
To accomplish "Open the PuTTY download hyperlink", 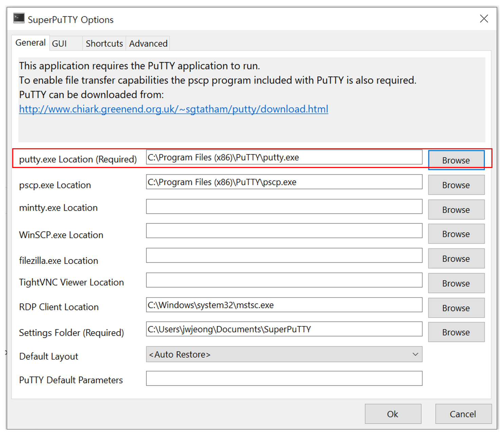I will pos(174,109).
